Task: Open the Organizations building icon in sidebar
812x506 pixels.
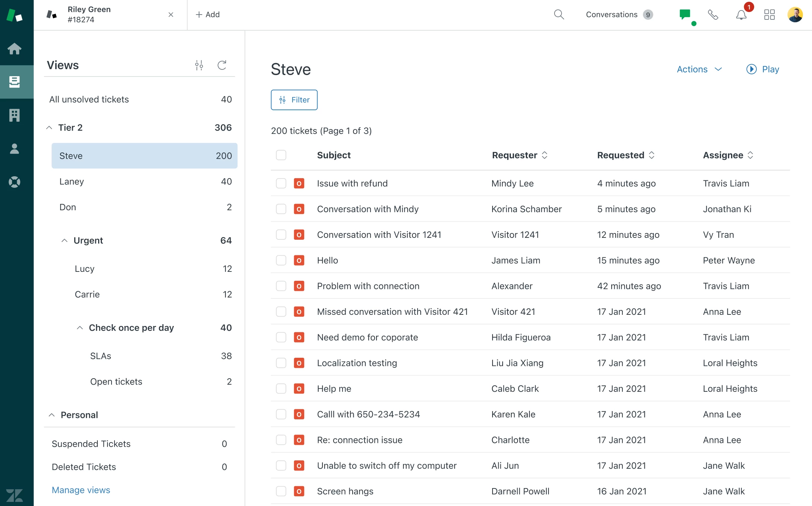Action: [15, 115]
